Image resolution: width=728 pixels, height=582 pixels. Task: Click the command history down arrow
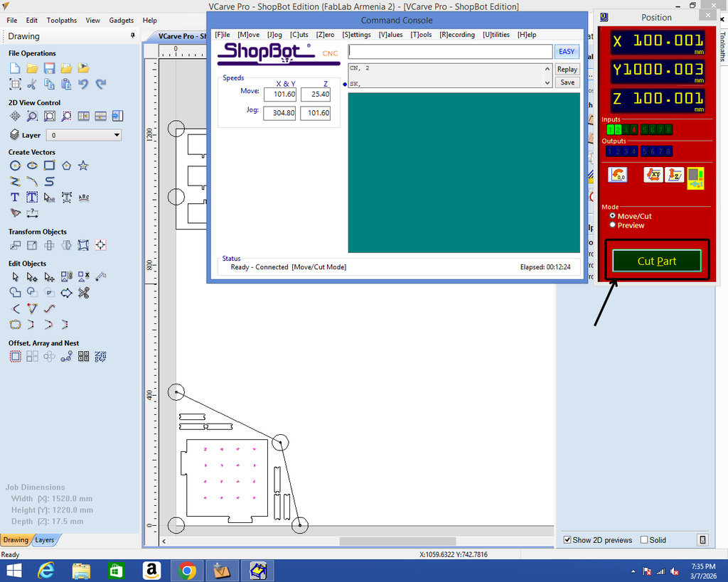coord(547,82)
